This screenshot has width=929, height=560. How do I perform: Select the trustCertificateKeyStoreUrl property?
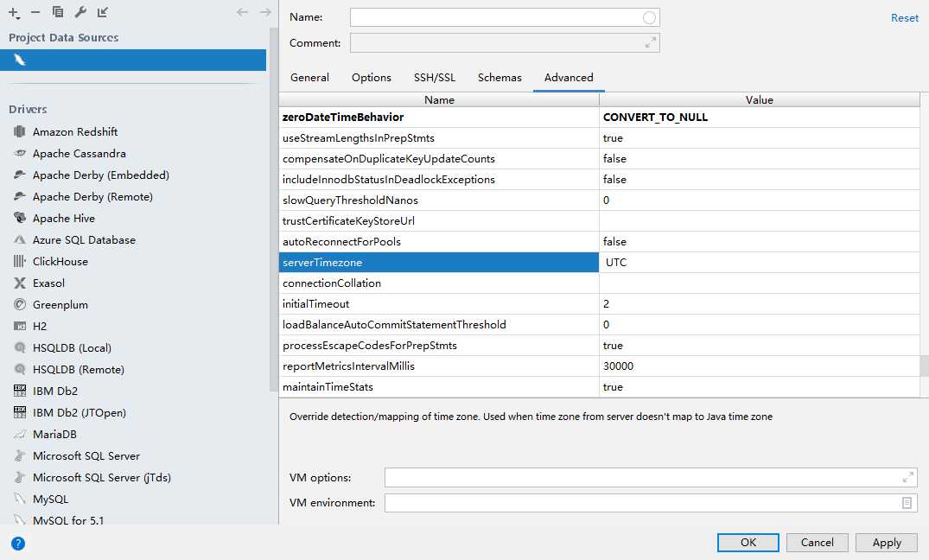tap(439, 221)
